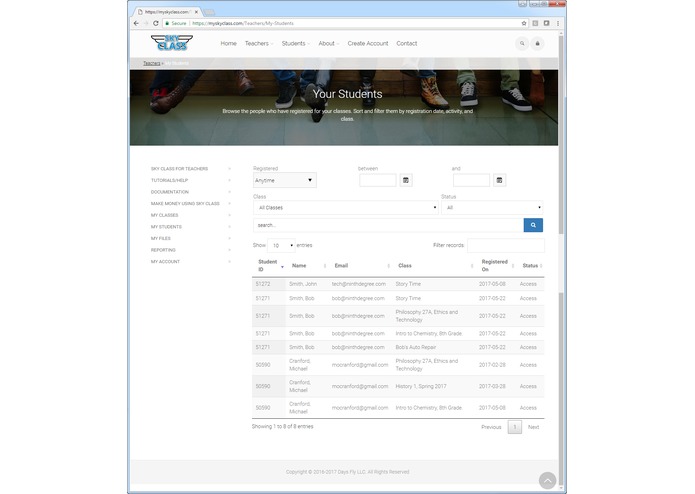Viewport: 695px width, 494px height.
Task: Click Next pagination button
Action: click(x=534, y=427)
